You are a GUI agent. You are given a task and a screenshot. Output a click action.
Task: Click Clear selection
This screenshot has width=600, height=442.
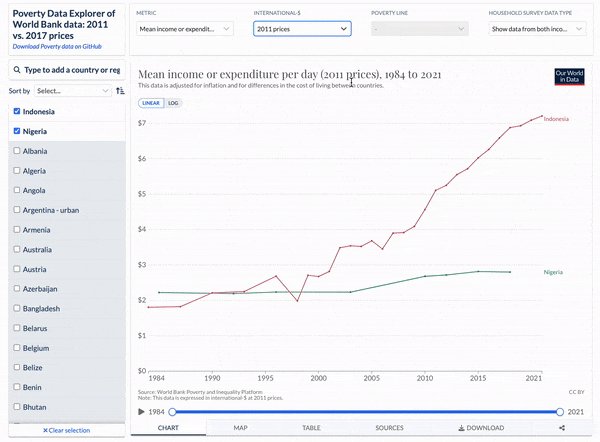tap(67, 431)
